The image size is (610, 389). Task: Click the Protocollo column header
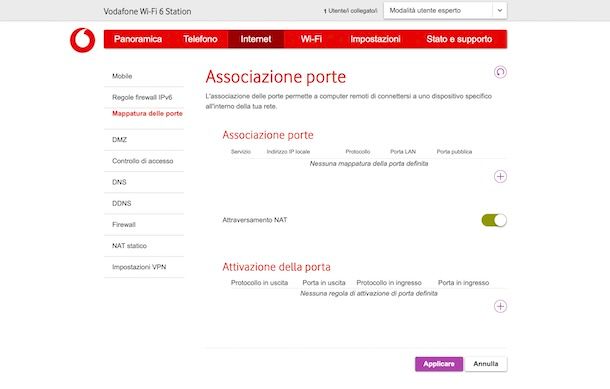[358, 152]
